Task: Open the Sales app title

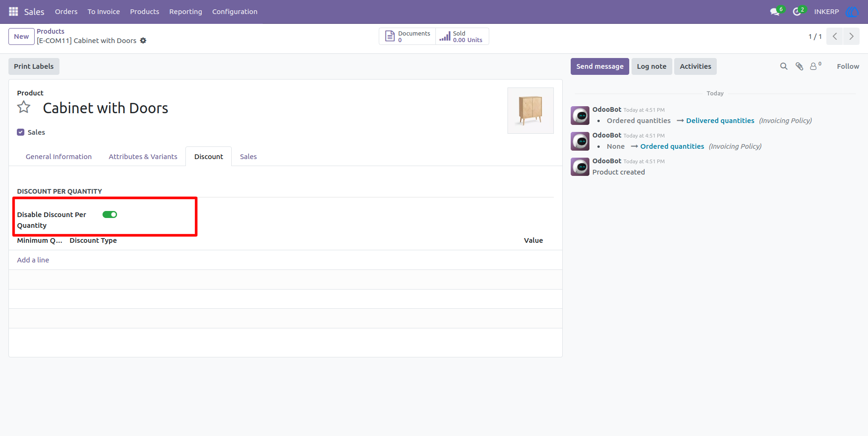Action: coord(34,12)
